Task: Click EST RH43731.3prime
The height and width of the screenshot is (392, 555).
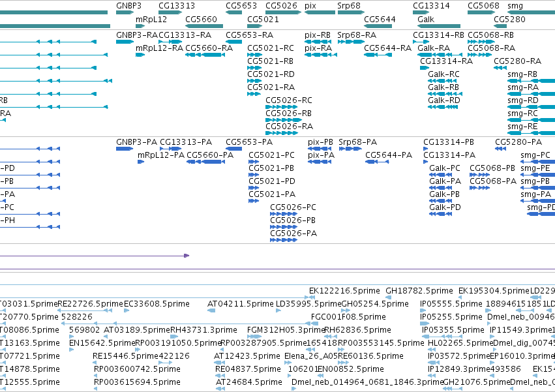Action: coord(204,330)
